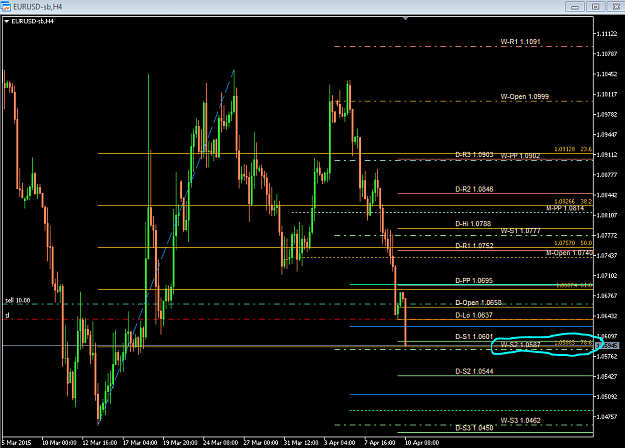Image resolution: width=625 pixels, height=448 pixels.
Task: Click the D-S1 1.0601 label
Action: (474, 336)
